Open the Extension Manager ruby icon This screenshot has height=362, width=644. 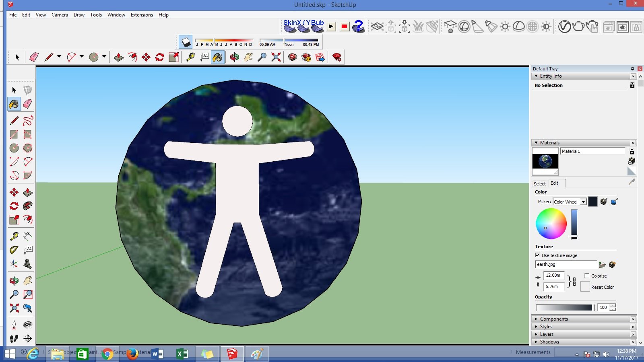click(337, 57)
